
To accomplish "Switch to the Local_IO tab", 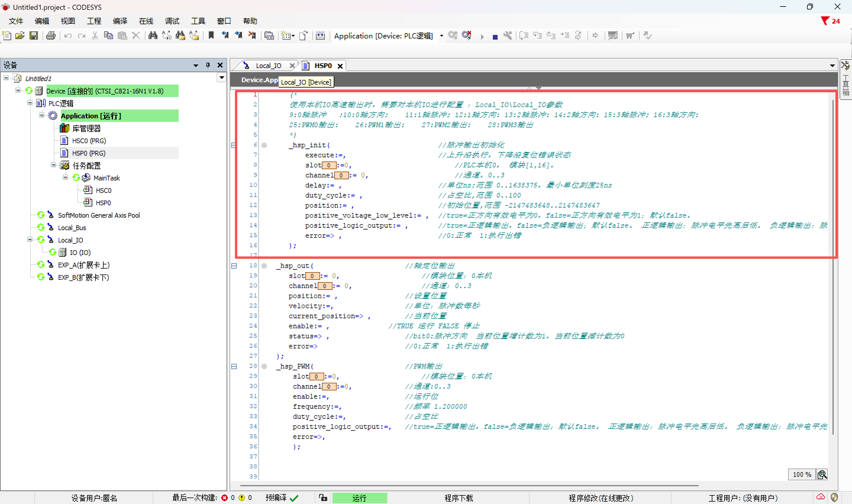I will tap(268, 66).
